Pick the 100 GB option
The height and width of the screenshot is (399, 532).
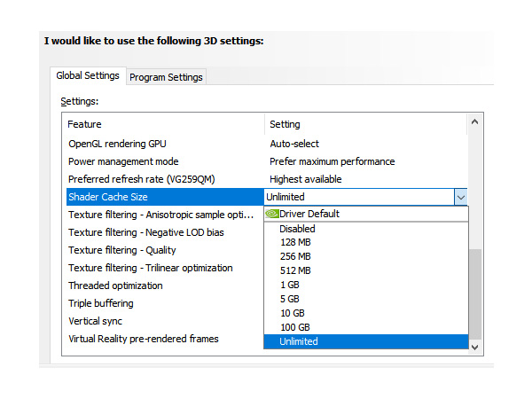point(295,327)
